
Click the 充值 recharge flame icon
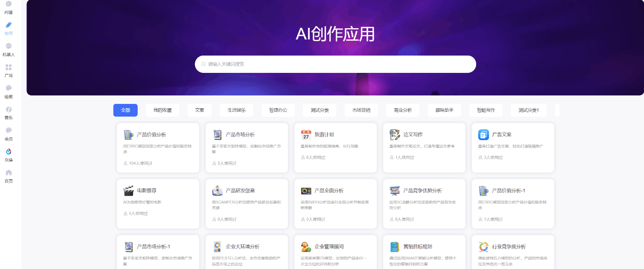[x=8, y=152]
